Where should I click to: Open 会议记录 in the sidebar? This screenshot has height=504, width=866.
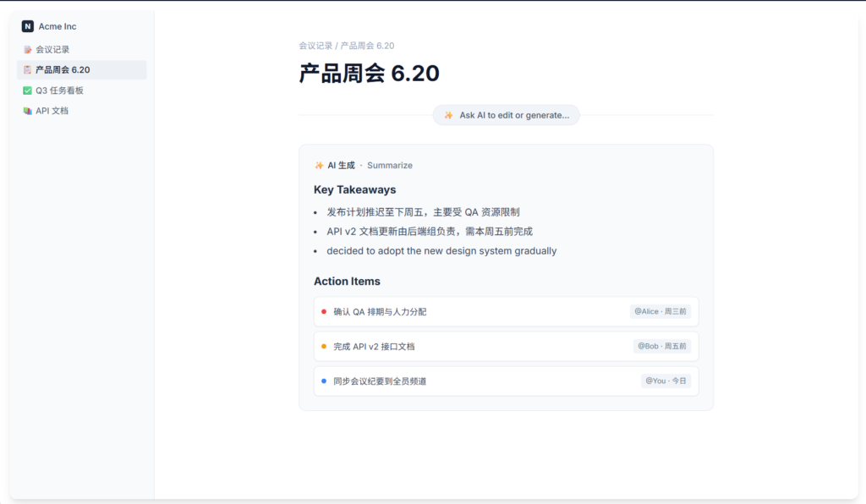(82, 50)
